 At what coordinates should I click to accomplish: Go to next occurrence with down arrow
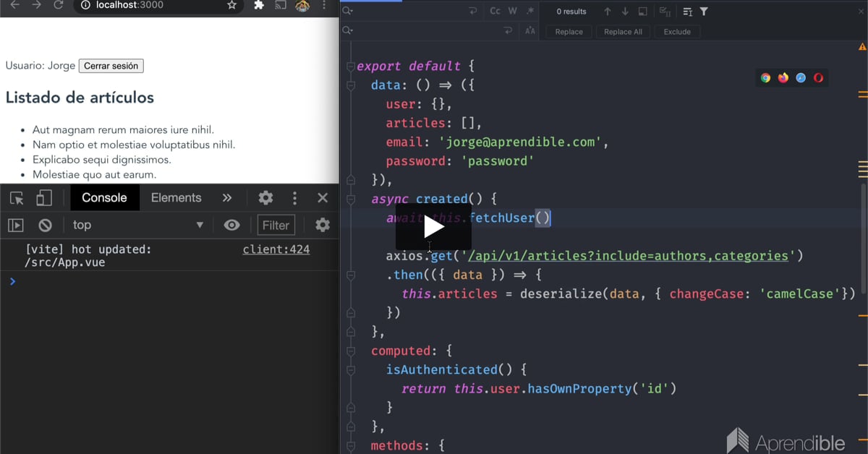625,12
